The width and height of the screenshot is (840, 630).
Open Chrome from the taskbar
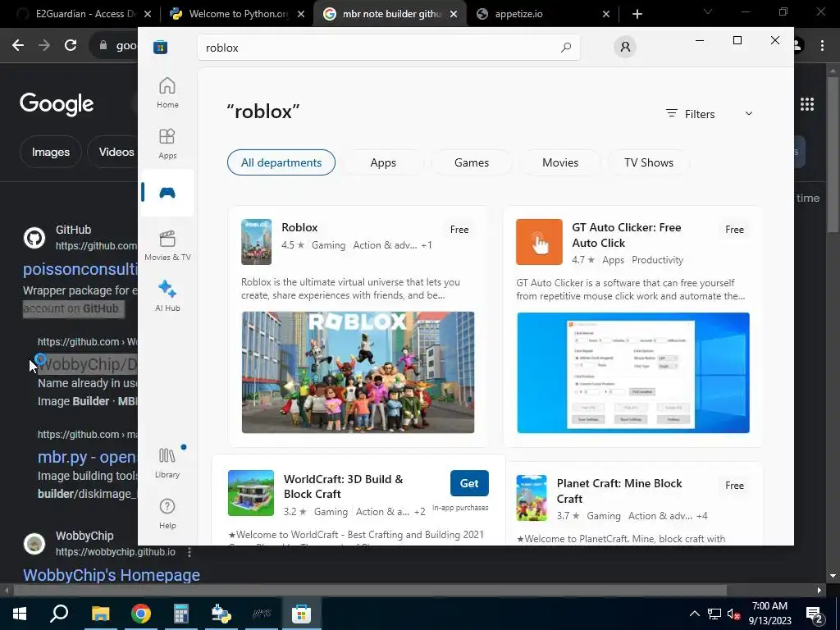(x=141, y=614)
